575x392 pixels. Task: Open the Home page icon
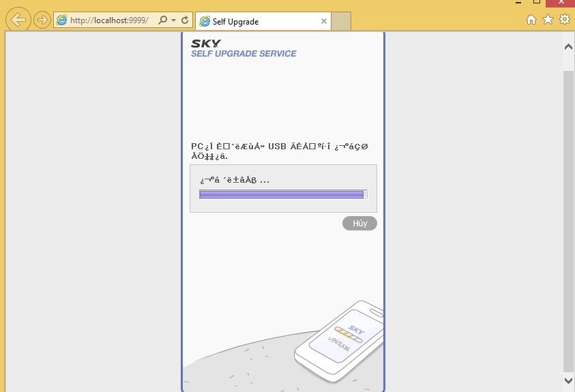point(531,20)
